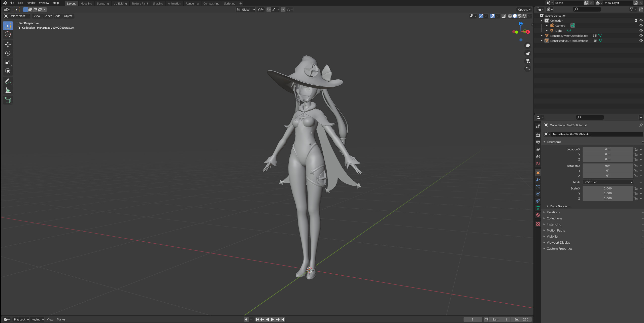Open the Material properties tab

pos(538,215)
